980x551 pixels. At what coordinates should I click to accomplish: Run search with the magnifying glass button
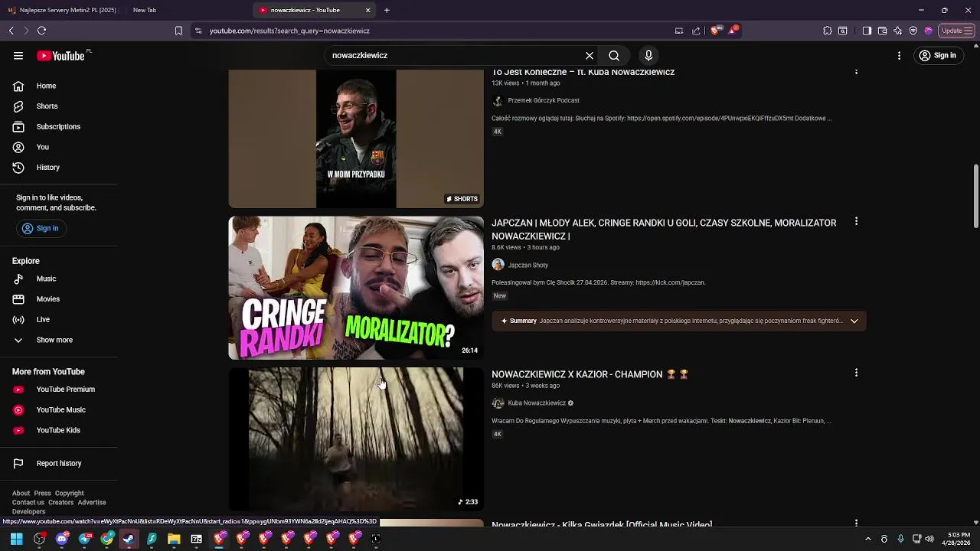tap(614, 55)
